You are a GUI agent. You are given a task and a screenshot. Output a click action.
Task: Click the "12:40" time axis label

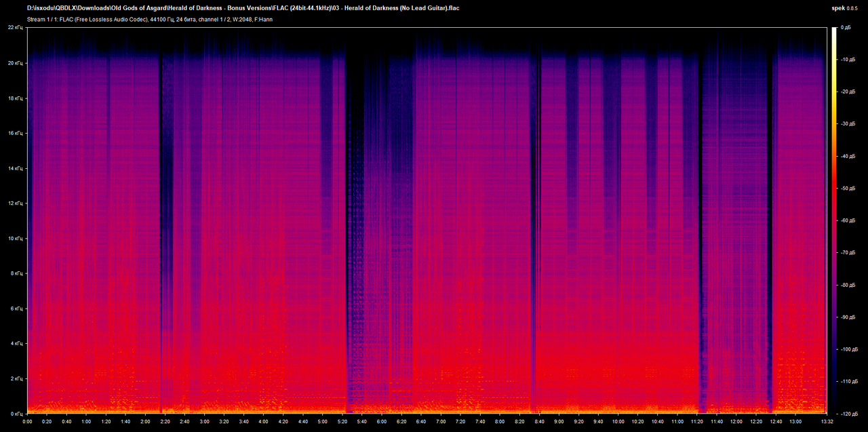tap(775, 421)
